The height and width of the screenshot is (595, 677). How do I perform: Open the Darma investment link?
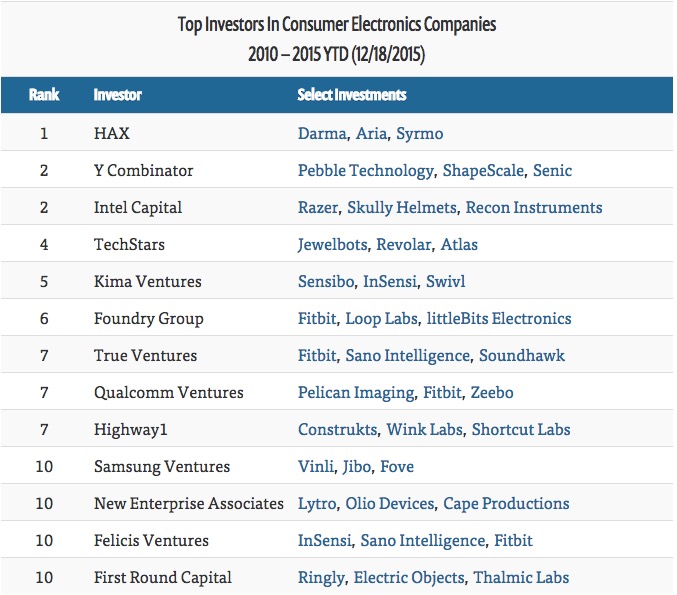pyautogui.click(x=322, y=134)
